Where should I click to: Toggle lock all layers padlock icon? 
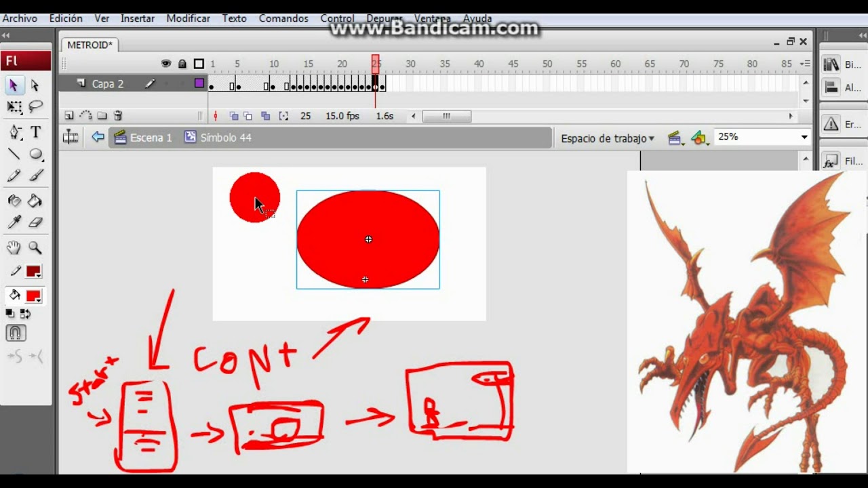tap(182, 64)
